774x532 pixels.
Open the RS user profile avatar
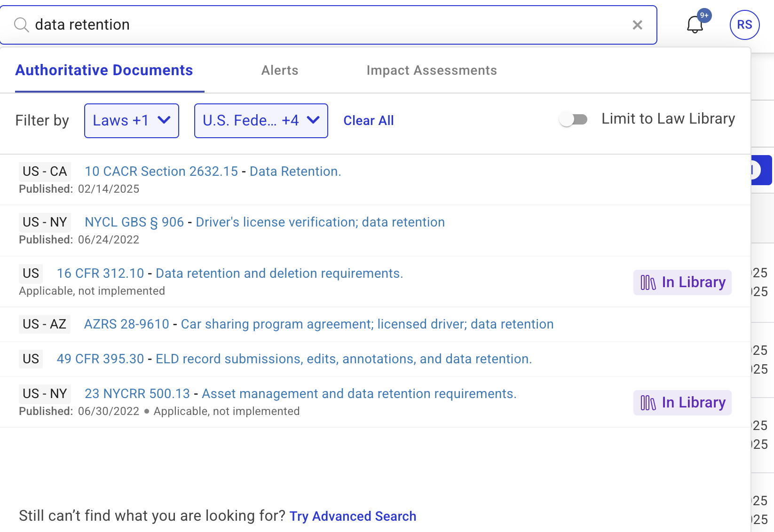[x=744, y=25]
